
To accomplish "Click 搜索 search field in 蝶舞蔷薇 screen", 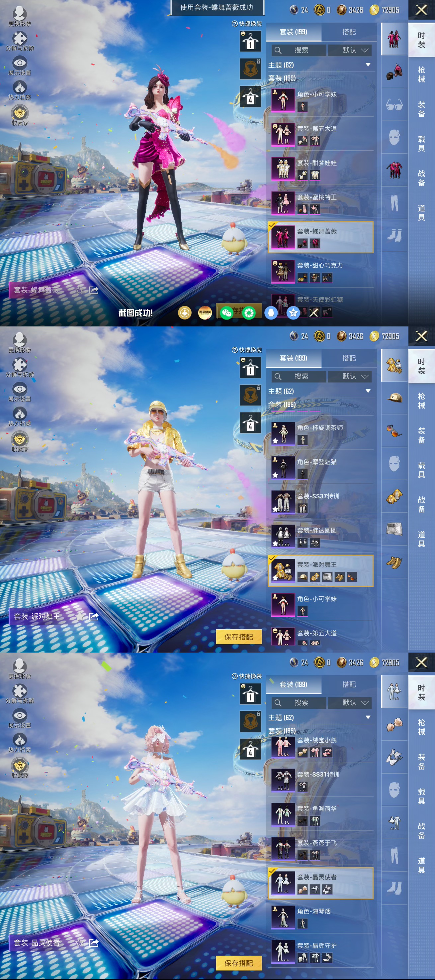I will [299, 50].
